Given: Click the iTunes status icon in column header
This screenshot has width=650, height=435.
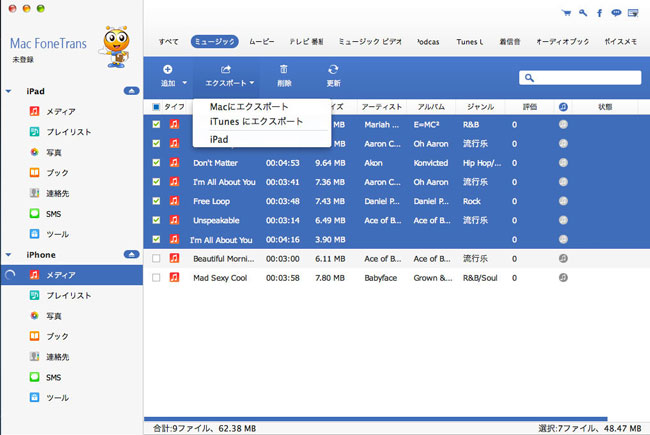Looking at the screenshot, I should [563, 107].
